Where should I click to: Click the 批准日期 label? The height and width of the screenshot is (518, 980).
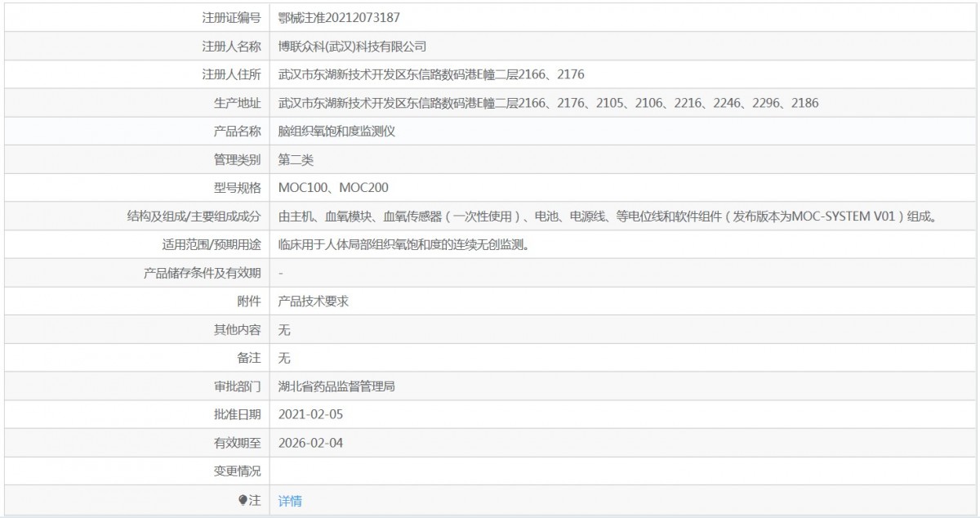click(237, 415)
